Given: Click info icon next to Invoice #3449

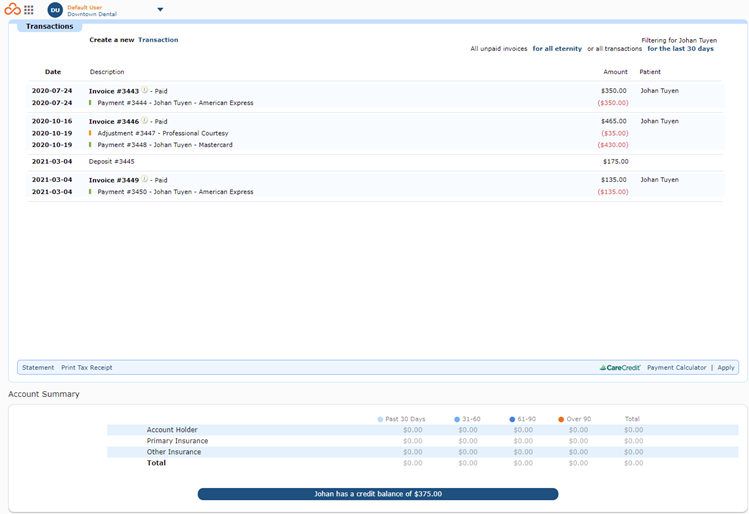Looking at the screenshot, I should click(x=144, y=179).
